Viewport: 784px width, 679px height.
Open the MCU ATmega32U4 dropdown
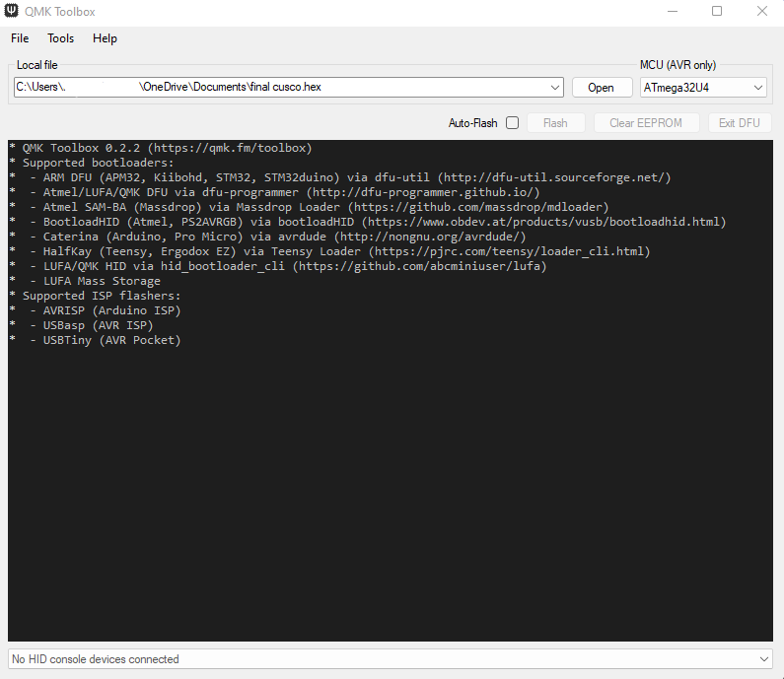click(x=703, y=88)
